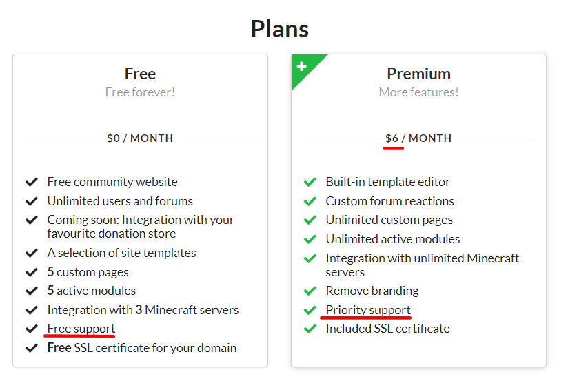Click checkmark next to Custom forum reactions
The width and height of the screenshot is (568, 392).
pyautogui.click(x=310, y=201)
